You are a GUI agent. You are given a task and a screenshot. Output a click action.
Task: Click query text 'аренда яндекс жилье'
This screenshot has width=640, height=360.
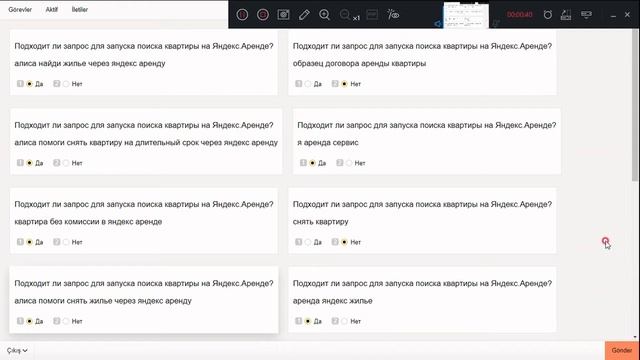coord(333,301)
